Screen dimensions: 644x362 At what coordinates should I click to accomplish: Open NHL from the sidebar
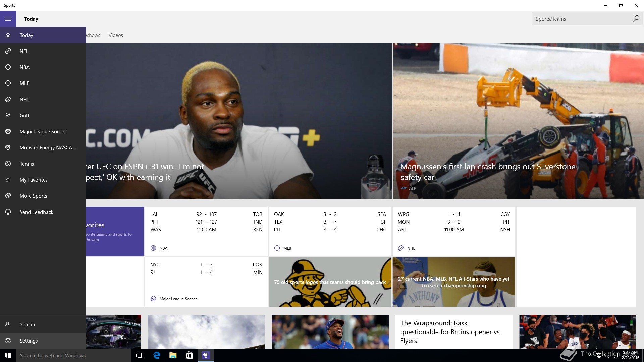tap(43, 100)
